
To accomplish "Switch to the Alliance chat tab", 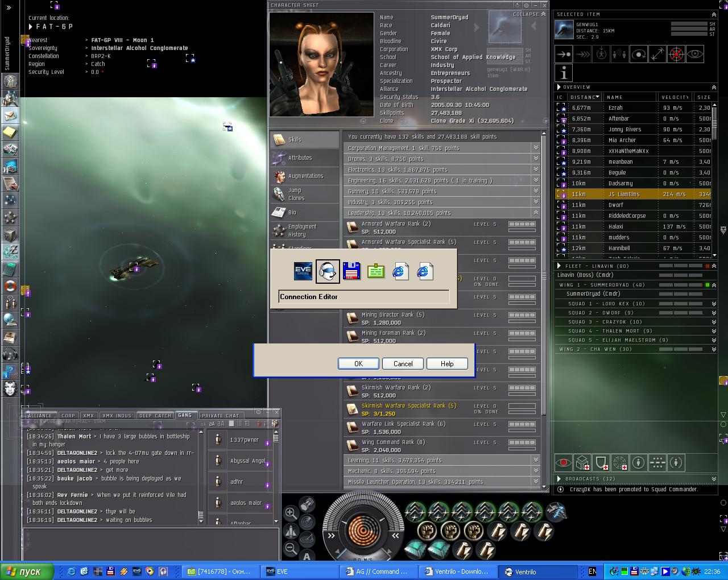I will click(x=40, y=416).
